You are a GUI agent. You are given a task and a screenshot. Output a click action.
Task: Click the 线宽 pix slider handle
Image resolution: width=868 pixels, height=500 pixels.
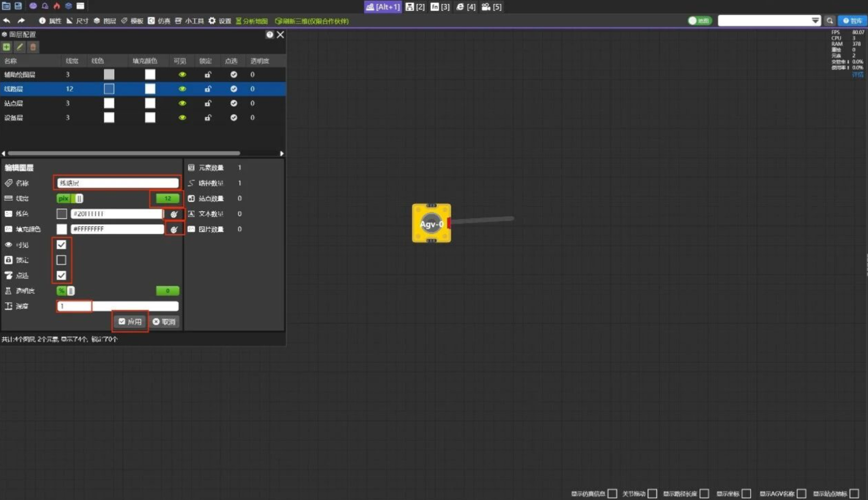pos(79,198)
